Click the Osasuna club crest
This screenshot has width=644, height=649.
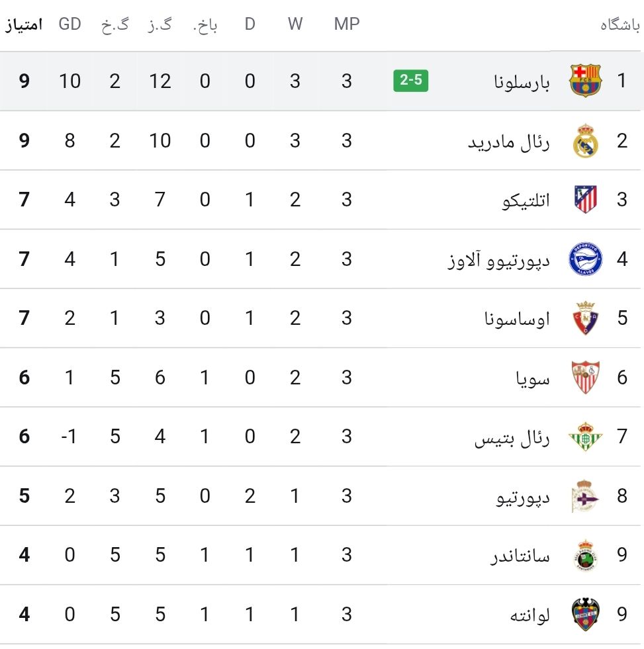coord(585,318)
